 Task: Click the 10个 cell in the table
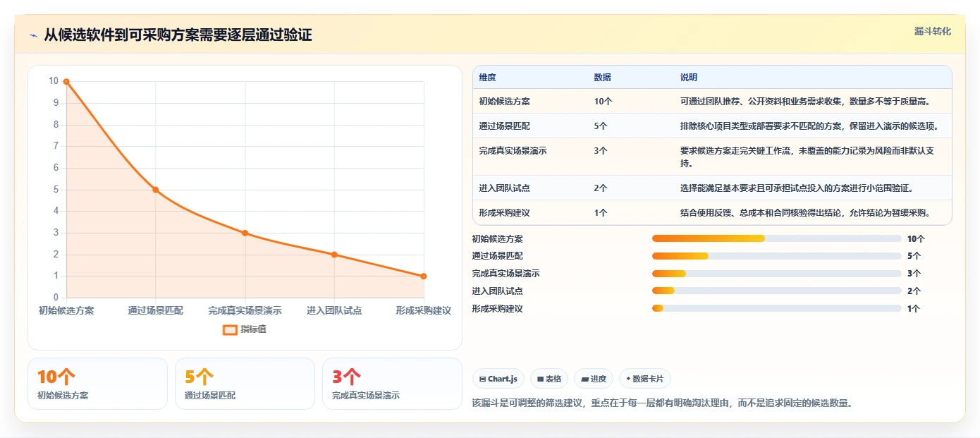pyautogui.click(x=604, y=102)
